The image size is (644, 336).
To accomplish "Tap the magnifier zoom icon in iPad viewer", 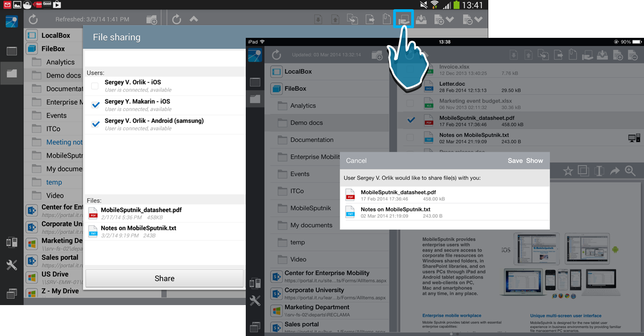I will pos(630,171).
